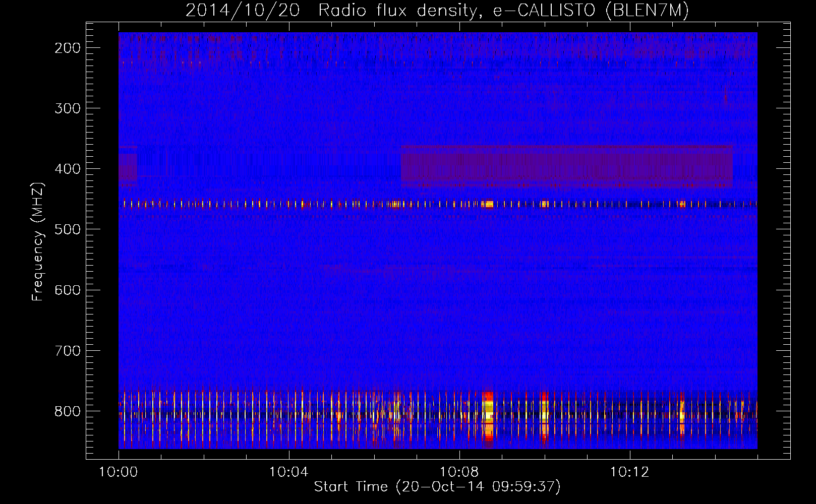
Task: Click the 400 frequency tick label
Action: (x=68, y=169)
